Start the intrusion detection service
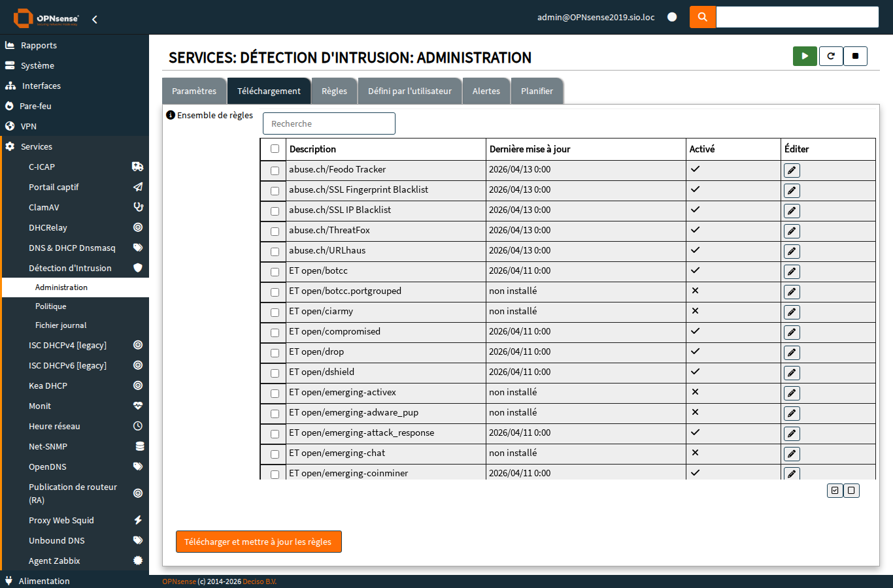 [805, 56]
